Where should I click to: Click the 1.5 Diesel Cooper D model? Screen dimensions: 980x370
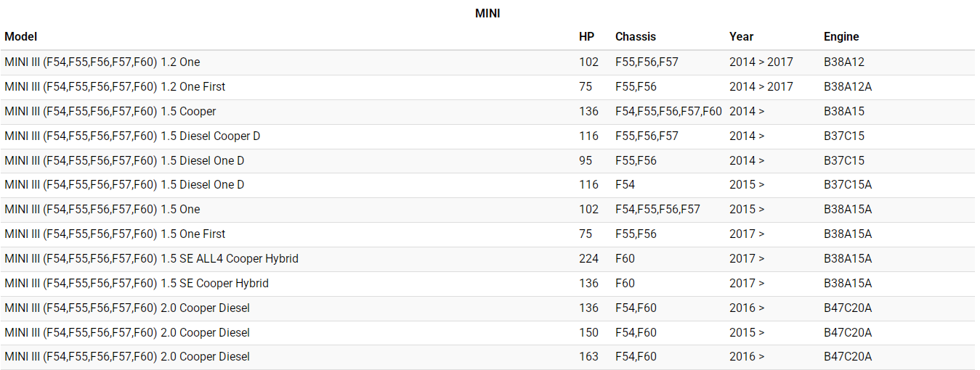coord(132,136)
